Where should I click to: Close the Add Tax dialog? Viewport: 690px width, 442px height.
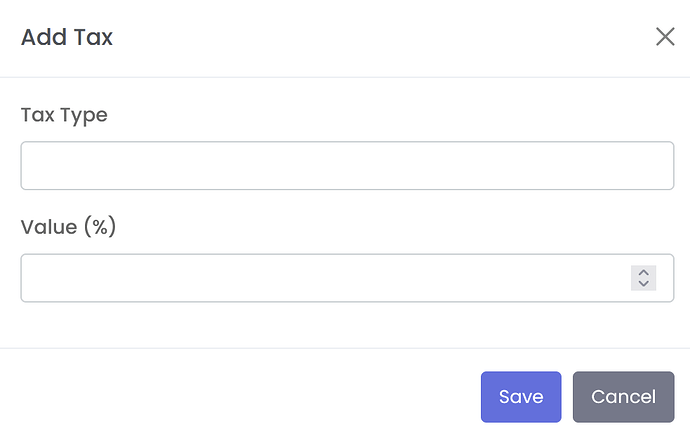pyautogui.click(x=665, y=37)
